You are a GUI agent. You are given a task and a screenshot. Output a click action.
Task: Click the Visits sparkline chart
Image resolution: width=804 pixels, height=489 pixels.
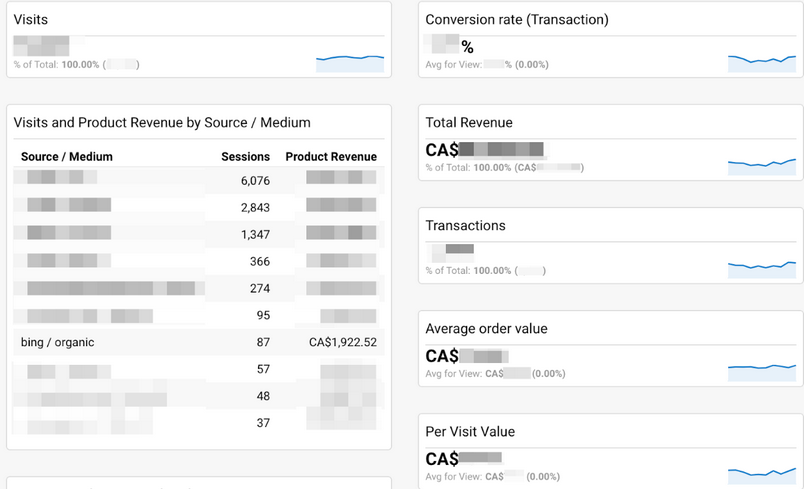tap(350, 62)
